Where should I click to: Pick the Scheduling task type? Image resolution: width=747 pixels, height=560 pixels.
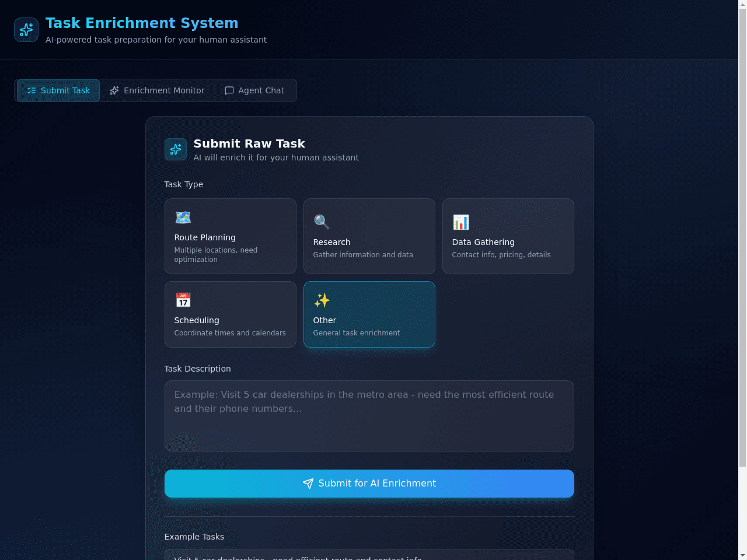click(x=231, y=314)
